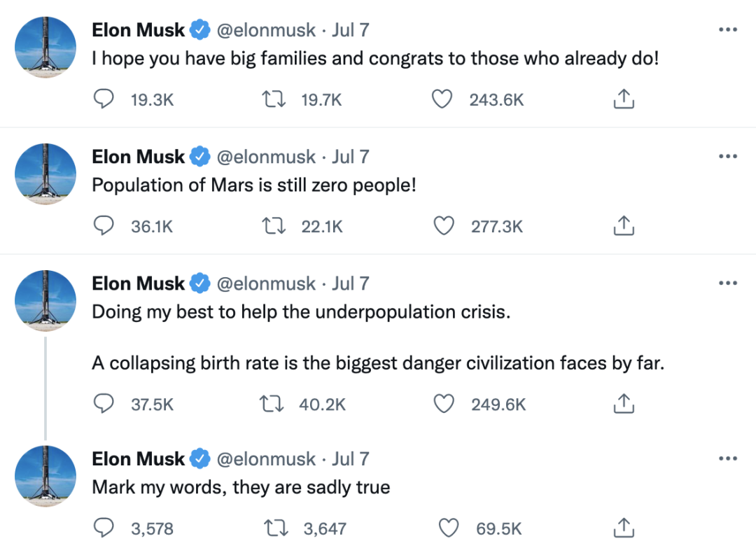Share the Mark my words tweet
The image size is (756, 548).
click(623, 528)
